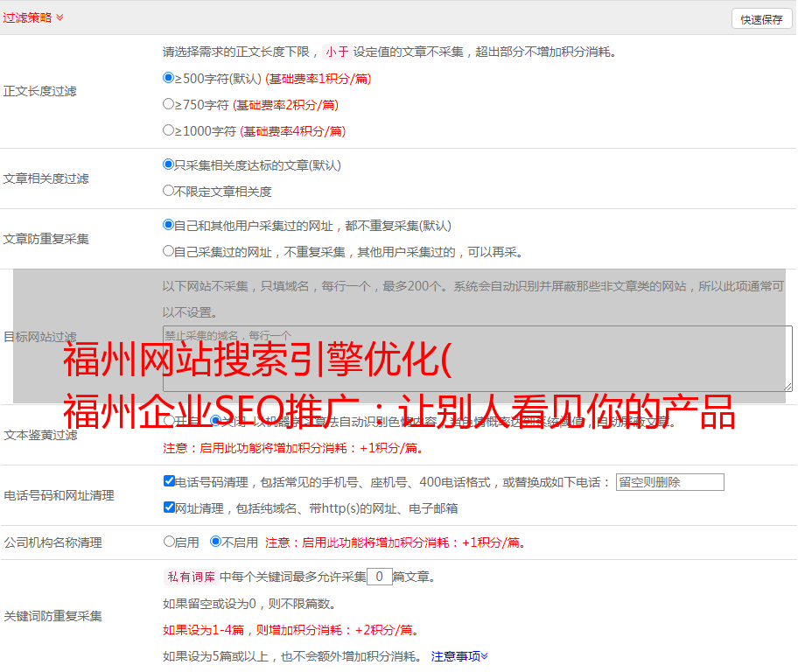Click the 文章防重复采集 row label

(45, 239)
